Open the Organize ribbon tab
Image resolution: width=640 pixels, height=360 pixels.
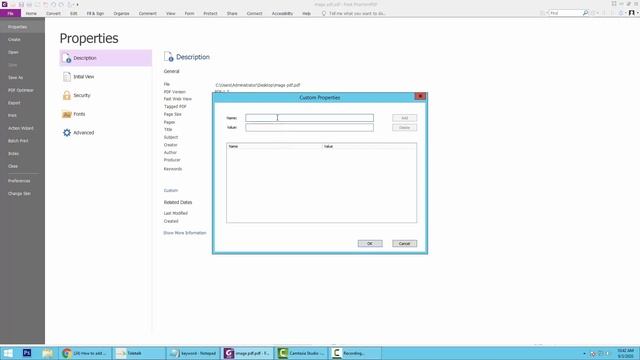[x=121, y=13]
